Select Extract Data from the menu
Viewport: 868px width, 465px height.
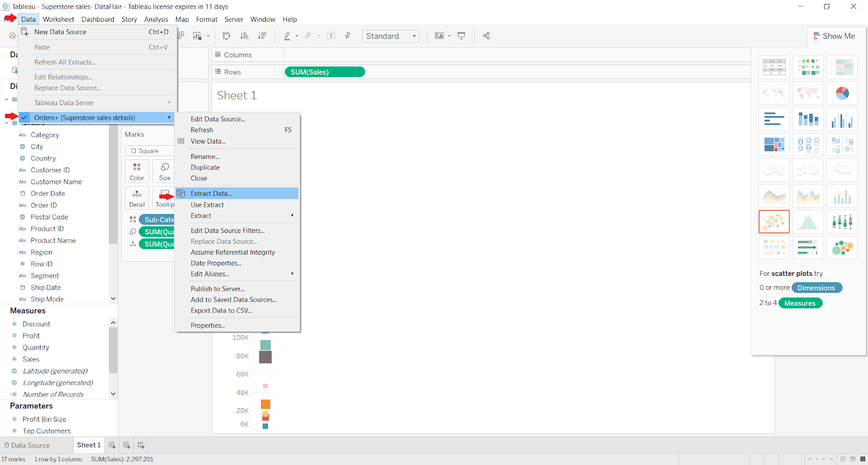pyautogui.click(x=238, y=193)
